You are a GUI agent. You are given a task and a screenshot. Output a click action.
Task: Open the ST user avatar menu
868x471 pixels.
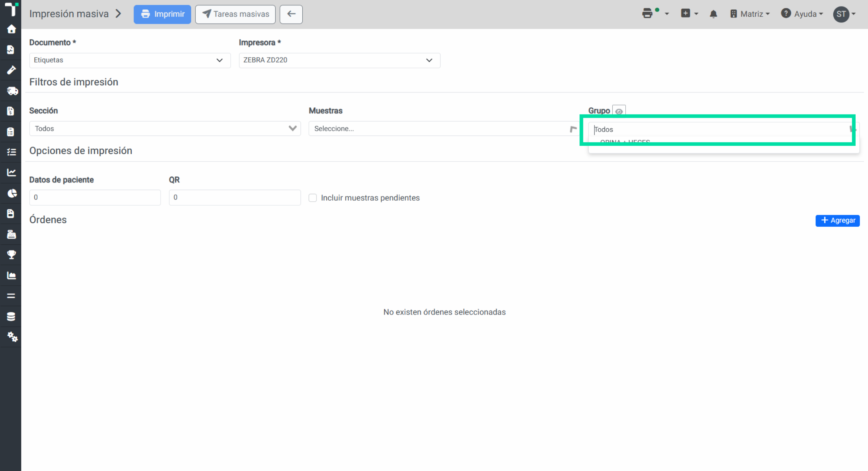click(x=844, y=14)
